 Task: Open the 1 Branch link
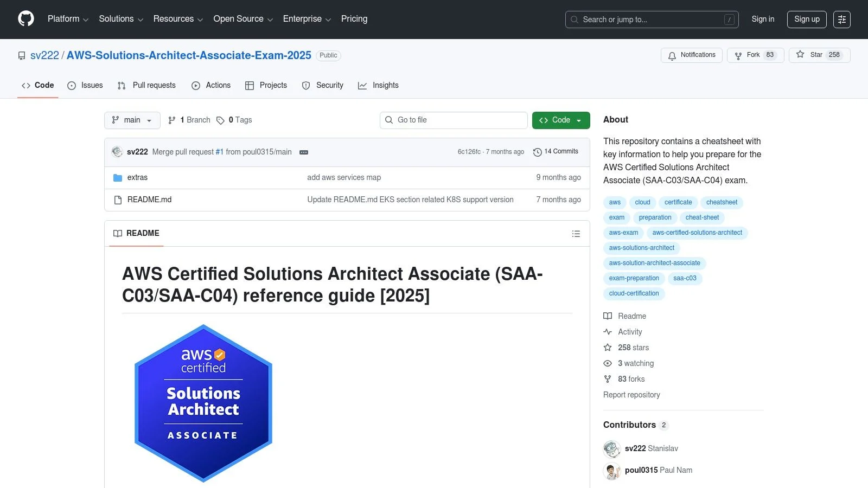point(189,120)
